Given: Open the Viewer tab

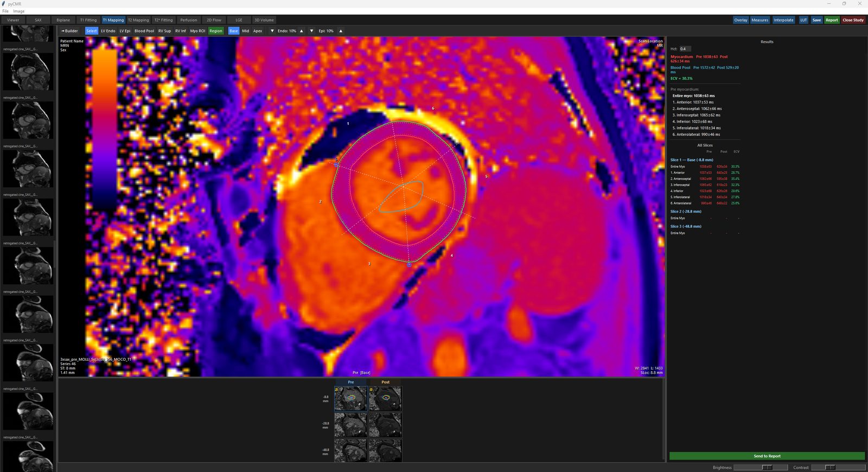Looking at the screenshot, I should [13, 20].
